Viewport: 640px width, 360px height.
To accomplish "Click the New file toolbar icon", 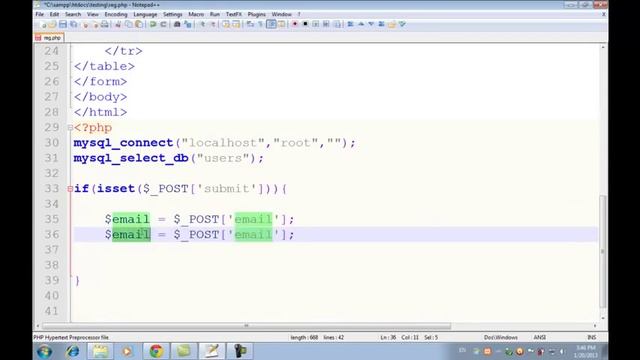I will tap(43, 24).
